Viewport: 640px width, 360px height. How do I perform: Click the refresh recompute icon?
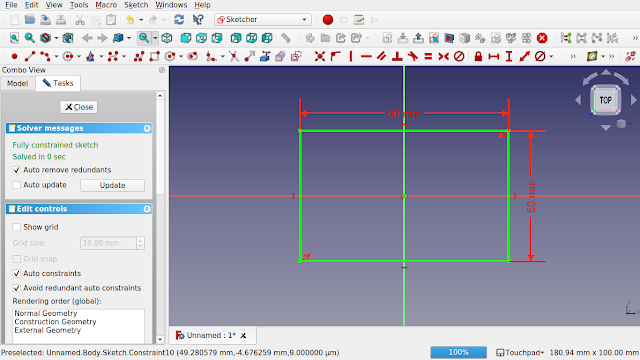click(x=179, y=20)
